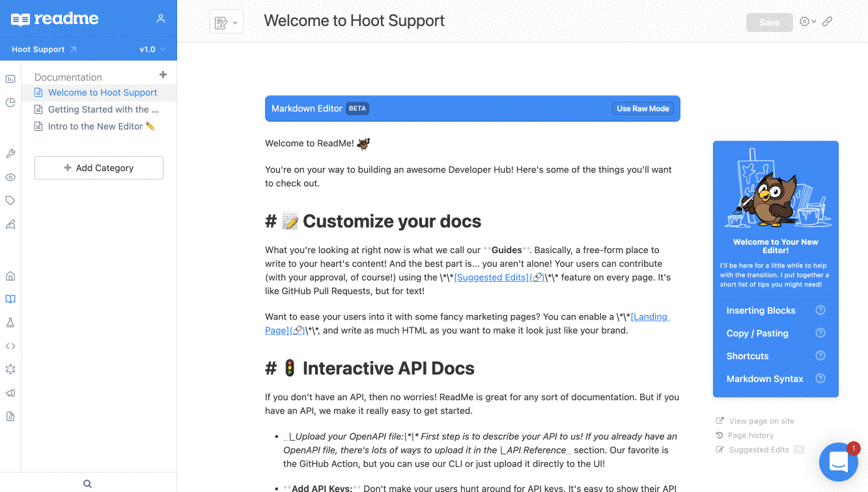Open Getting Started with the ... page
868x492 pixels.
99,109
